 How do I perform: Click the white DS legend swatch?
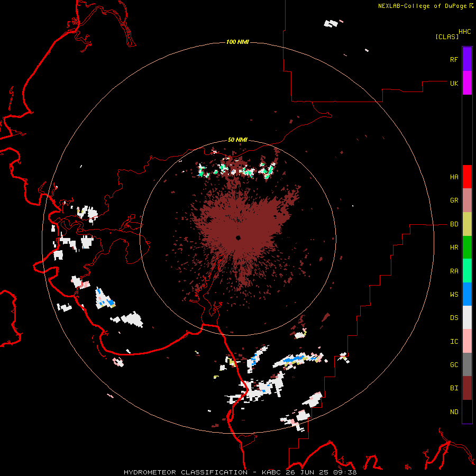coord(467,317)
